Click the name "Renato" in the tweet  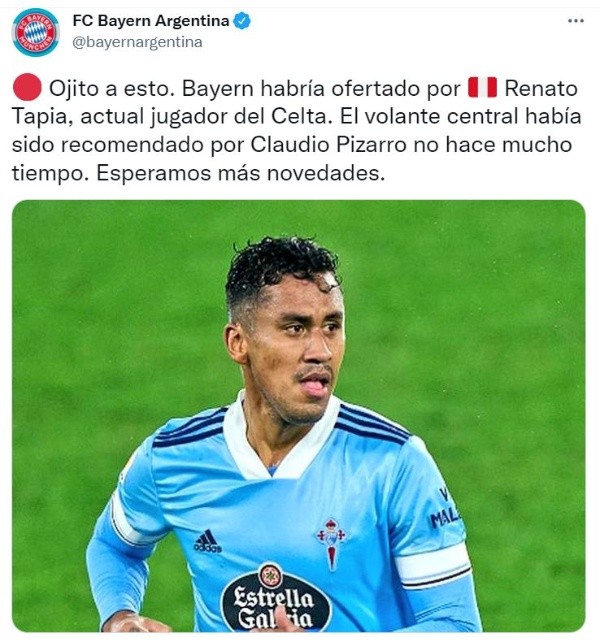coord(541,88)
